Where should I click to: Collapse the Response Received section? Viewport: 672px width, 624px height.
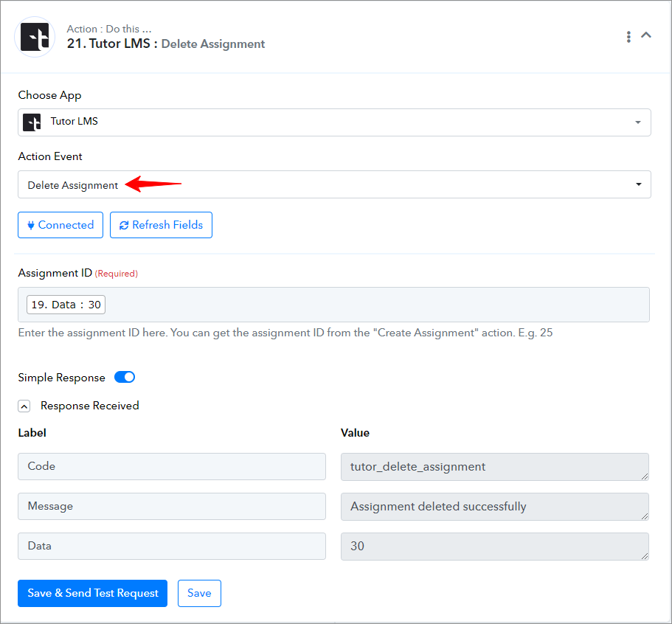pyautogui.click(x=24, y=406)
